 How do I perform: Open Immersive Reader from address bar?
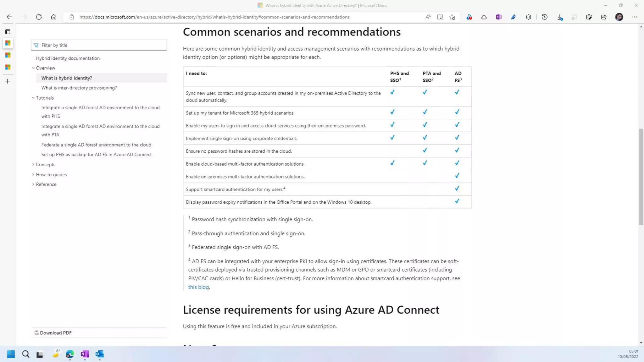(440, 17)
